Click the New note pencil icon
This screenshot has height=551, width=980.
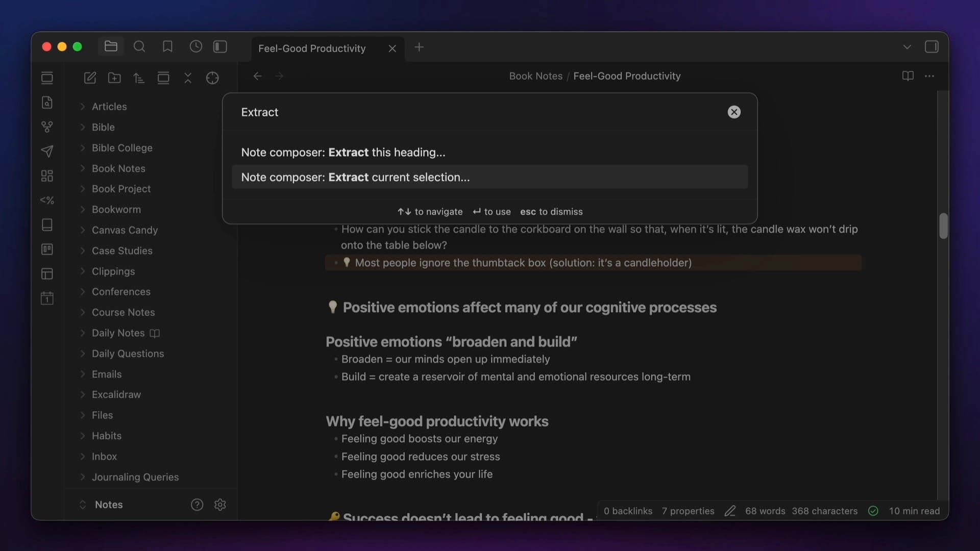coord(90,78)
